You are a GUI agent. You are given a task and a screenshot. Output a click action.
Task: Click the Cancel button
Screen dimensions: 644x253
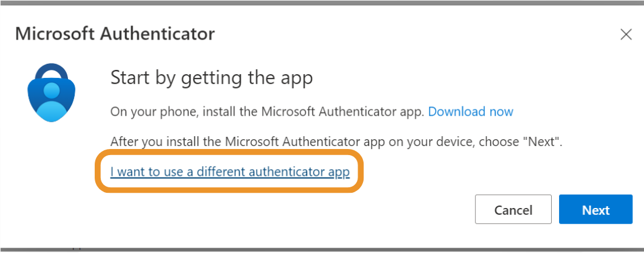(513, 209)
